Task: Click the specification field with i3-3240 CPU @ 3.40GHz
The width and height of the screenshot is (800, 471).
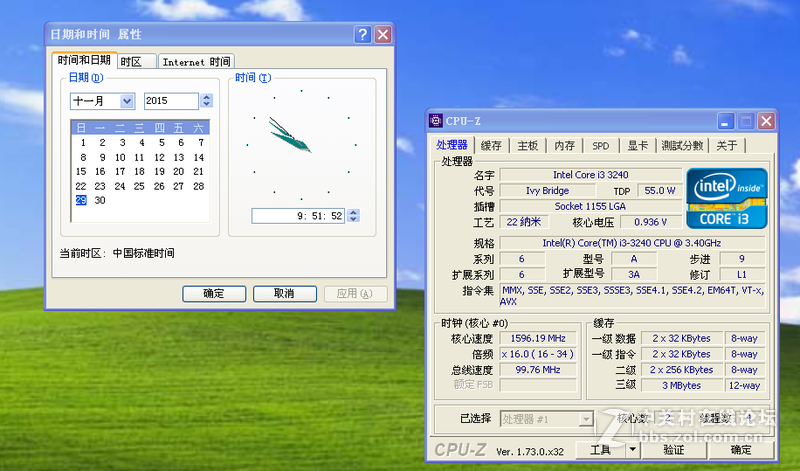Action: pyautogui.click(x=632, y=243)
